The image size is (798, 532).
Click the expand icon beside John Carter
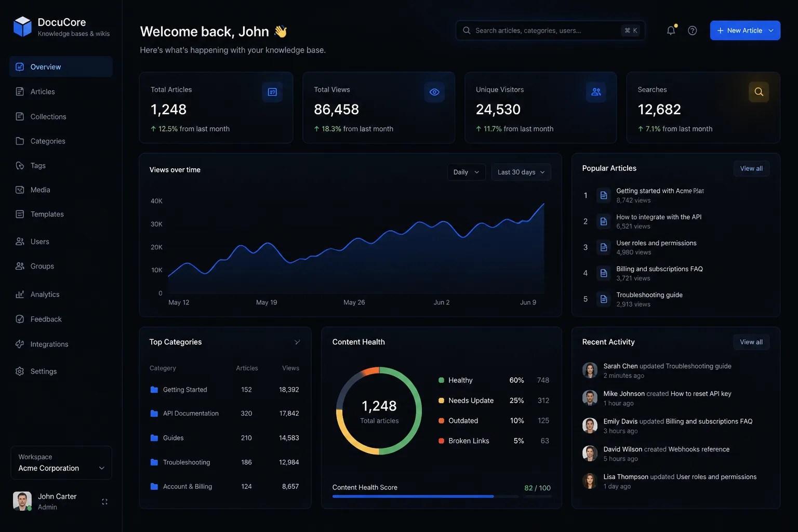104,502
